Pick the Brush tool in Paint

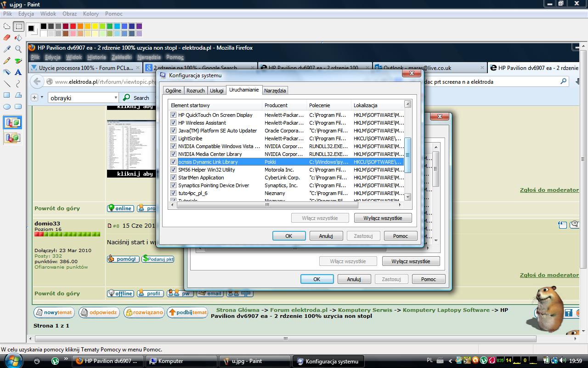18,61
